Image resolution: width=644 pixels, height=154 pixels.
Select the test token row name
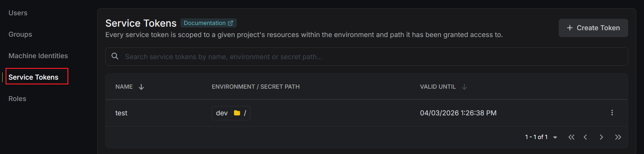pos(121,113)
